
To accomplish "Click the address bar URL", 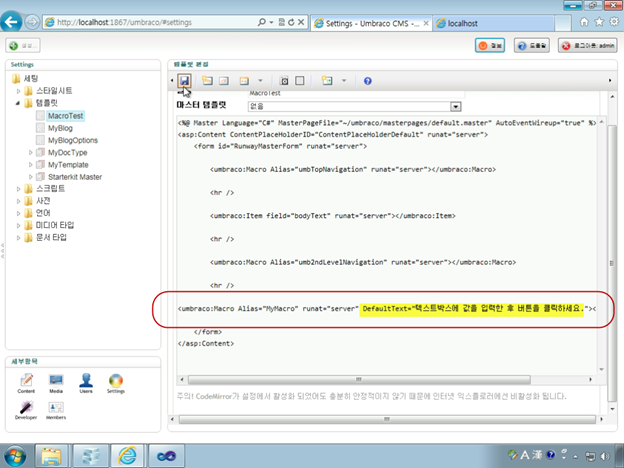I will 125,22.
